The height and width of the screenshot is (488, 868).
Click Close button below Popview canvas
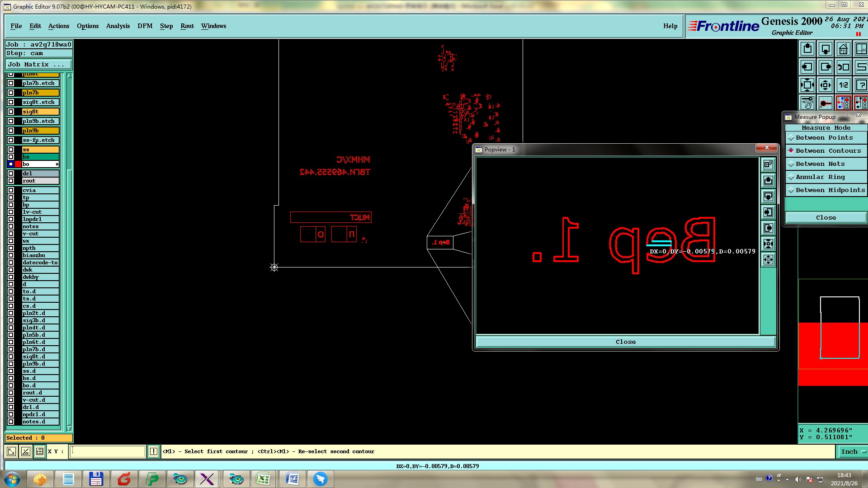coord(625,342)
